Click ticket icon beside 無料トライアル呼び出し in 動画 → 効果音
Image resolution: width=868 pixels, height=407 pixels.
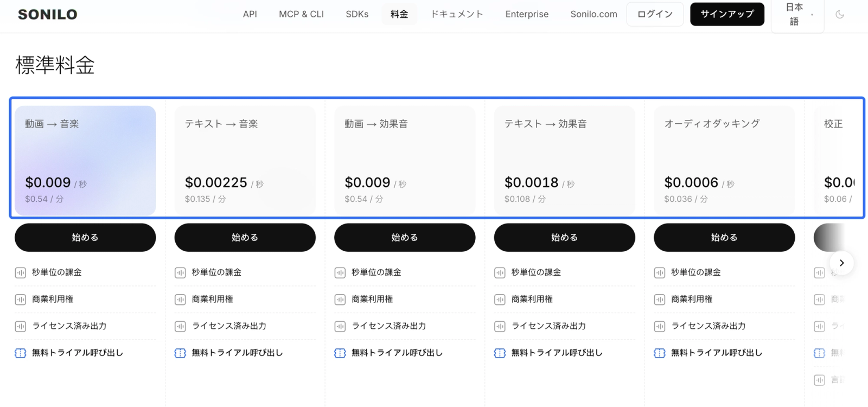pyautogui.click(x=340, y=353)
